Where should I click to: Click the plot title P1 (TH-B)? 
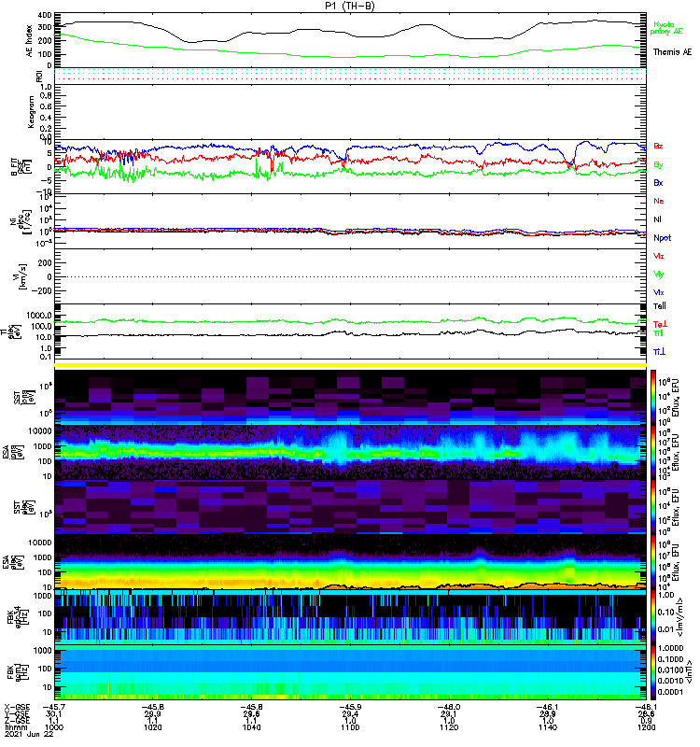coord(349,6)
